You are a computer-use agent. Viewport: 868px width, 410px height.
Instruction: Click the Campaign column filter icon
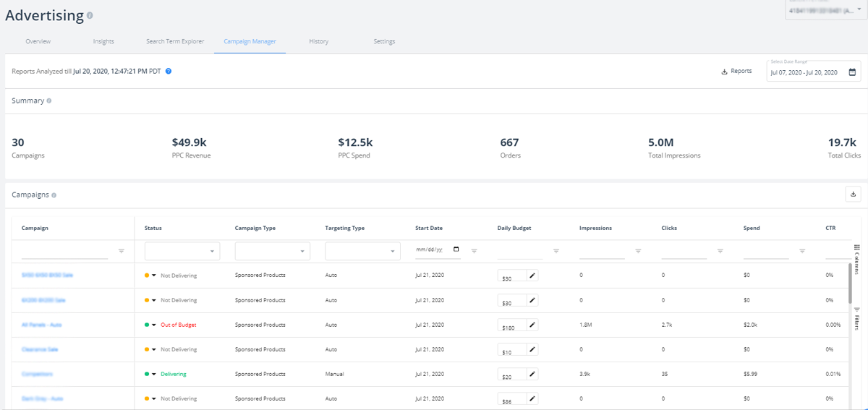click(122, 251)
